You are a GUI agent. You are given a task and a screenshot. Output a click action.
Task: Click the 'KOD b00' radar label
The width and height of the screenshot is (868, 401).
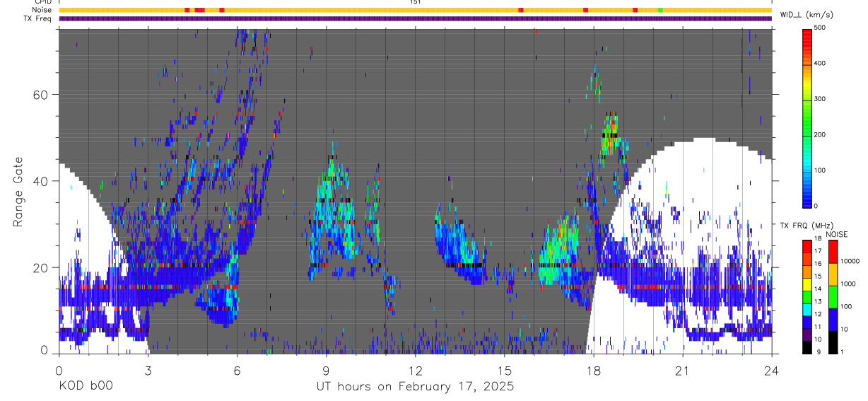pos(86,387)
